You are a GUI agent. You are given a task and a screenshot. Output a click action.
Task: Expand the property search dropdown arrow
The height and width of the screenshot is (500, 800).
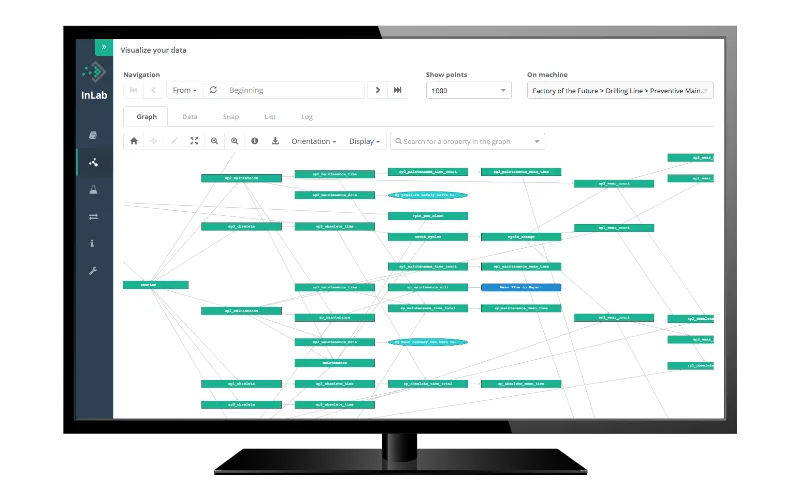pos(537,141)
